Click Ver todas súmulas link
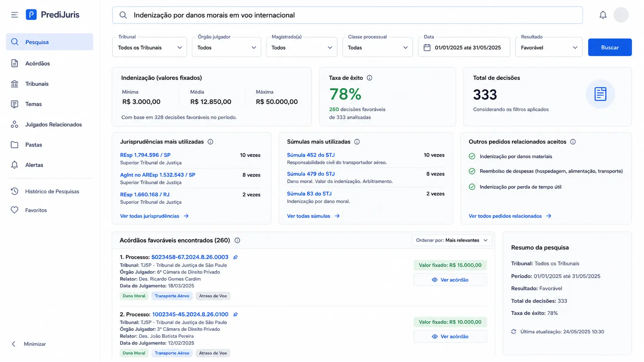The width and height of the screenshot is (644, 362). coord(309,216)
